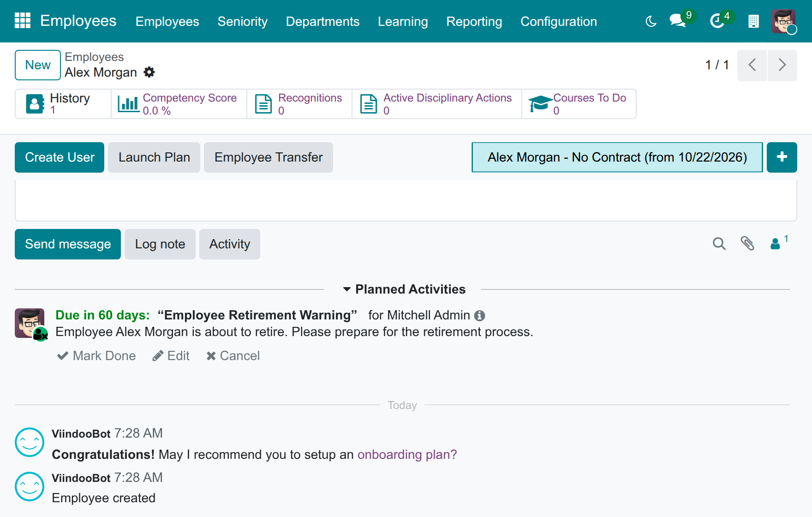Show followers list icon
Image resolution: width=812 pixels, height=517 pixels.
coord(779,243)
